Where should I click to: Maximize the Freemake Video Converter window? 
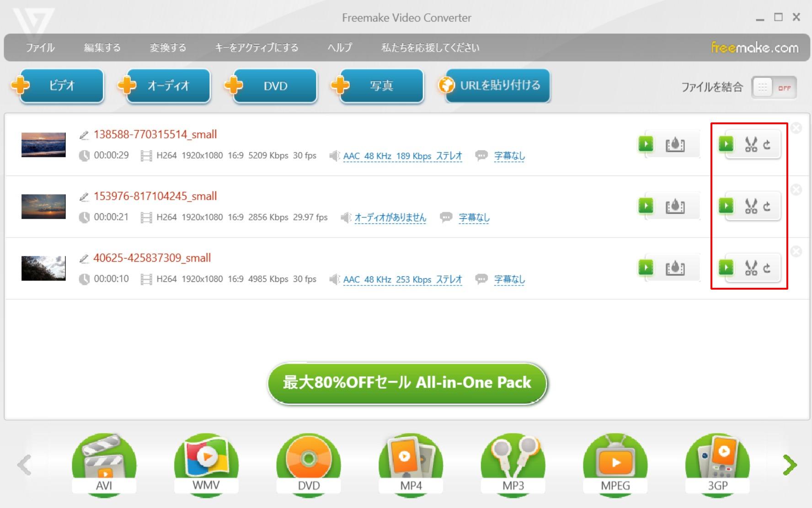[778, 17]
